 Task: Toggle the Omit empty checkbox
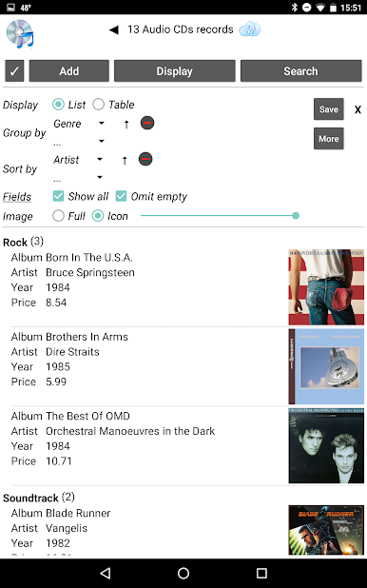pos(121,196)
